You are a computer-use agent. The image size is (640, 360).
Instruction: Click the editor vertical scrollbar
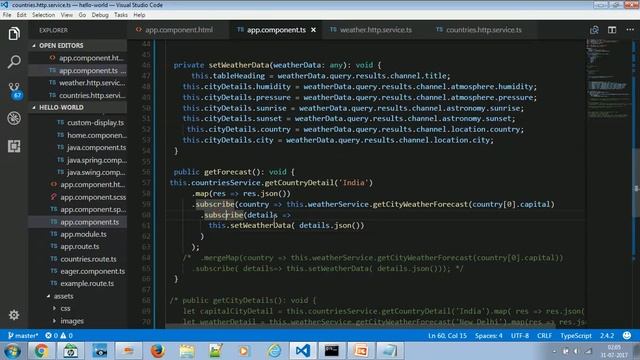click(x=636, y=184)
